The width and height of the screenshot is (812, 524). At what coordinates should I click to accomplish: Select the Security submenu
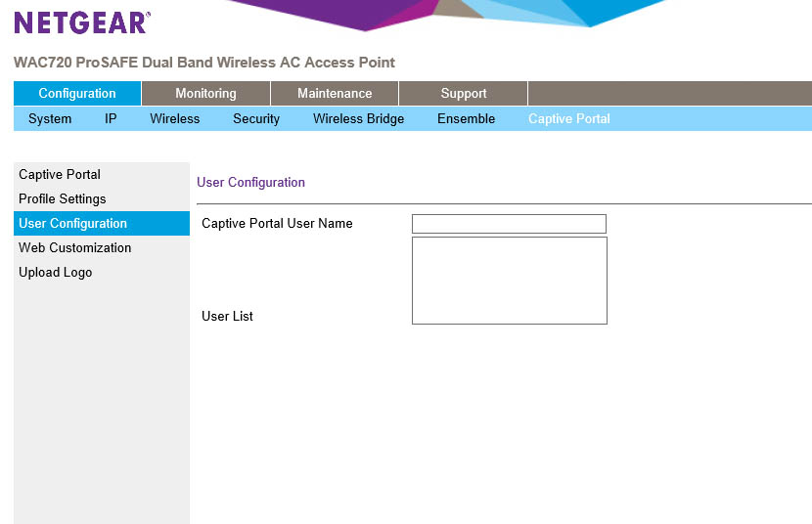point(255,118)
